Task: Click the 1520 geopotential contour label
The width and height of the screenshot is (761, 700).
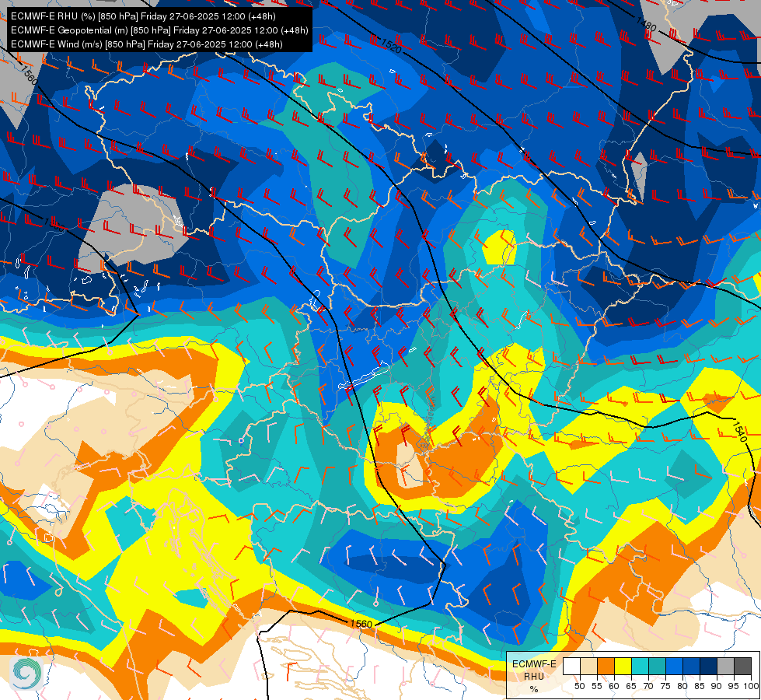Action: point(391,46)
